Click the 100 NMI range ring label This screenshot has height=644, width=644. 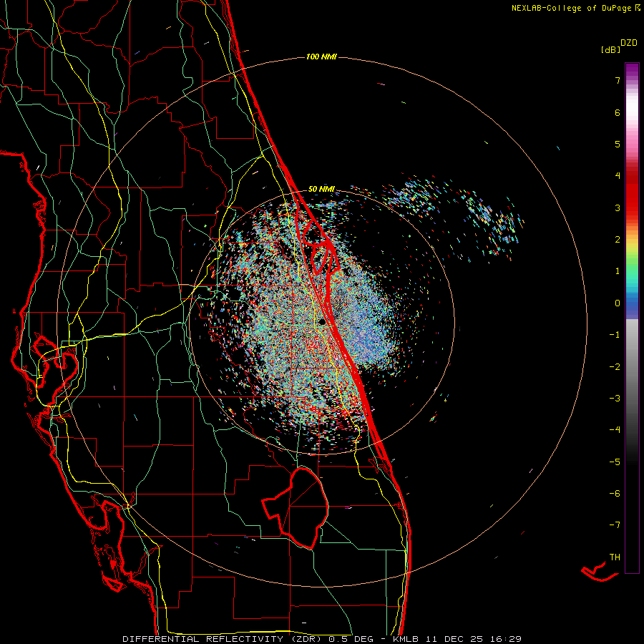click(x=321, y=57)
